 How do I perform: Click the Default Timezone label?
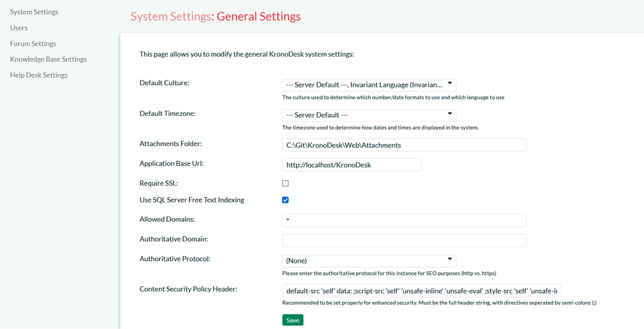click(x=167, y=113)
